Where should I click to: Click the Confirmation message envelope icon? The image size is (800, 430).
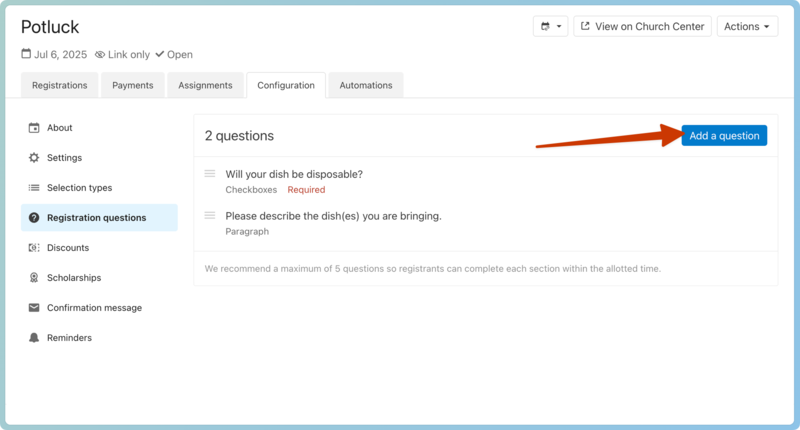tap(34, 308)
